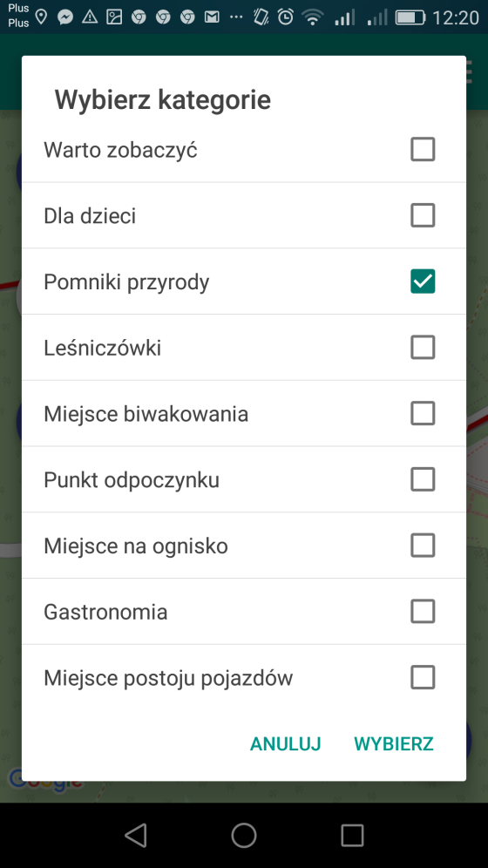This screenshot has width=488, height=868.
Task: Pick the Miejsce na ognisko entry
Action: 244,546
